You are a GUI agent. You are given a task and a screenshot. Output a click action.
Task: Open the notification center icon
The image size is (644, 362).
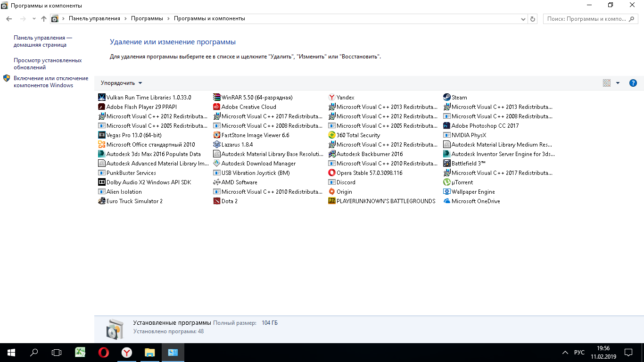tap(628, 353)
